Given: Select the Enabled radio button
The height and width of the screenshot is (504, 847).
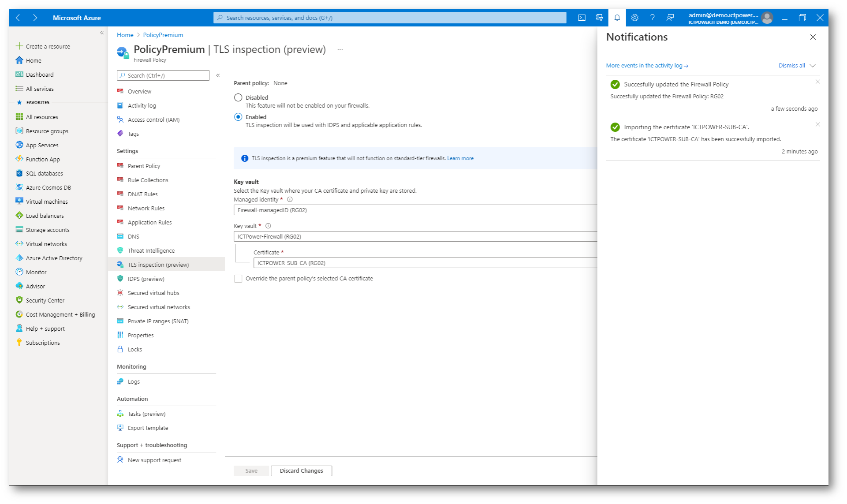Looking at the screenshot, I should tap(238, 117).
